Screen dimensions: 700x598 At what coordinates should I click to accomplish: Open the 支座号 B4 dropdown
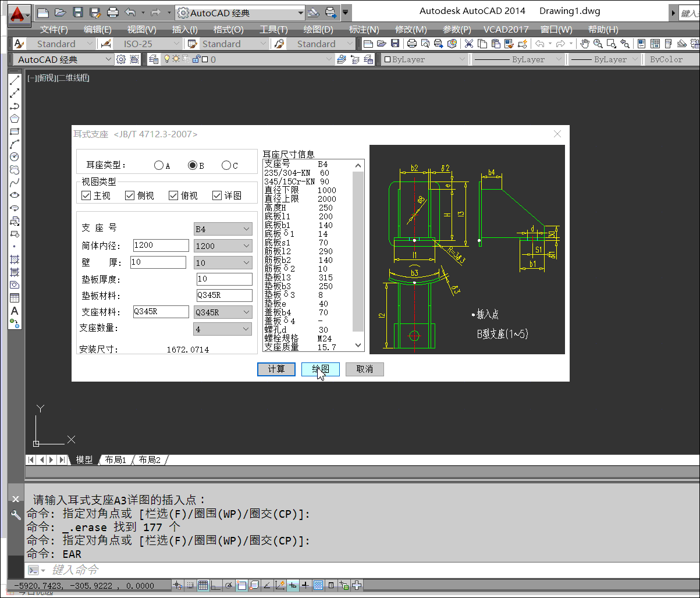click(x=223, y=229)
